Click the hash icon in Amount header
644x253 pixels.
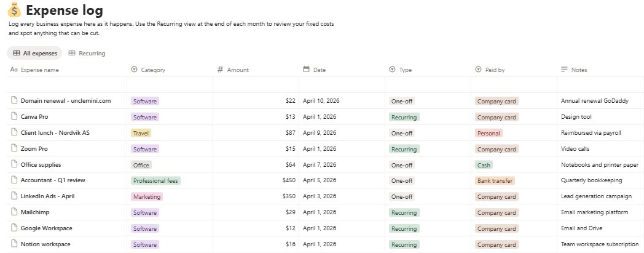220,70
